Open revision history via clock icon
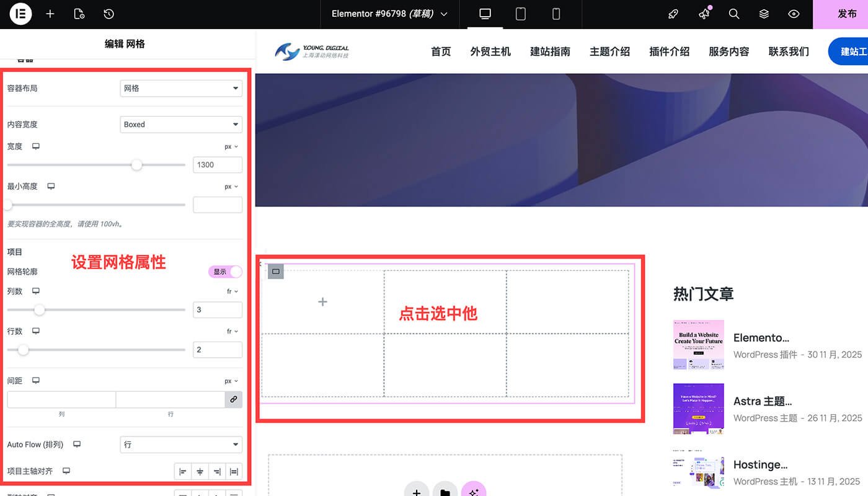 click(108, 14)
